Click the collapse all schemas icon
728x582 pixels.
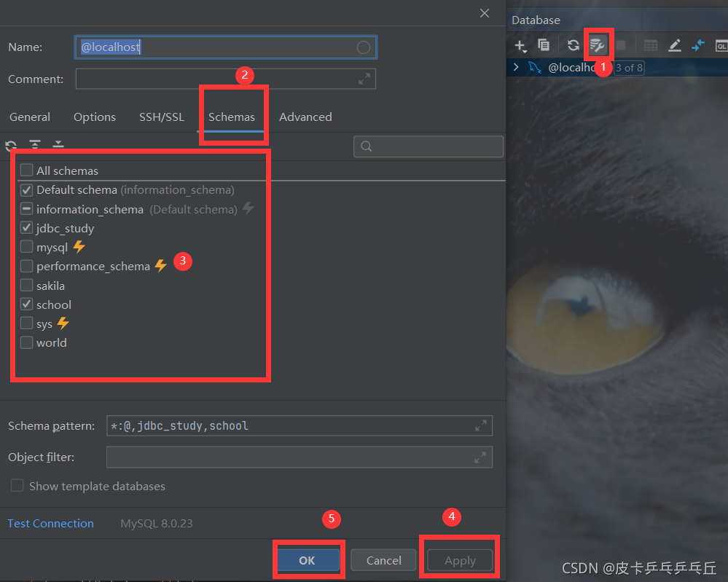[x=58, y=145]
